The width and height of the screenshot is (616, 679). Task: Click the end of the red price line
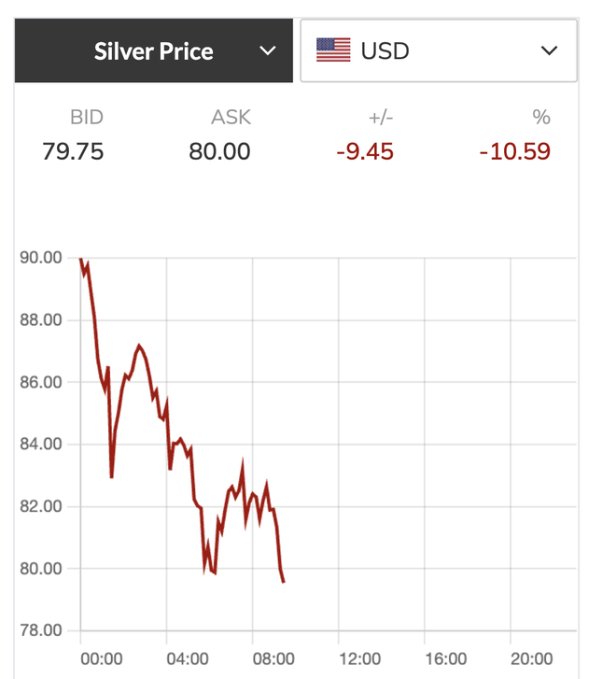tap(283, 582)
